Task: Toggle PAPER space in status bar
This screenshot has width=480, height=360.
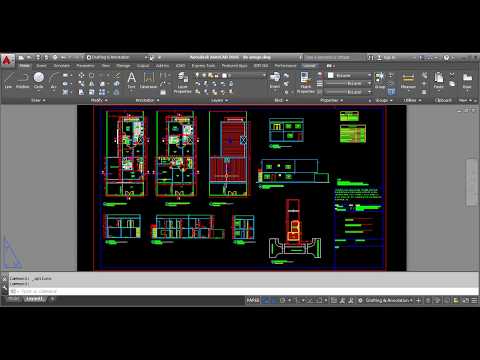Action: coord(253,300)
